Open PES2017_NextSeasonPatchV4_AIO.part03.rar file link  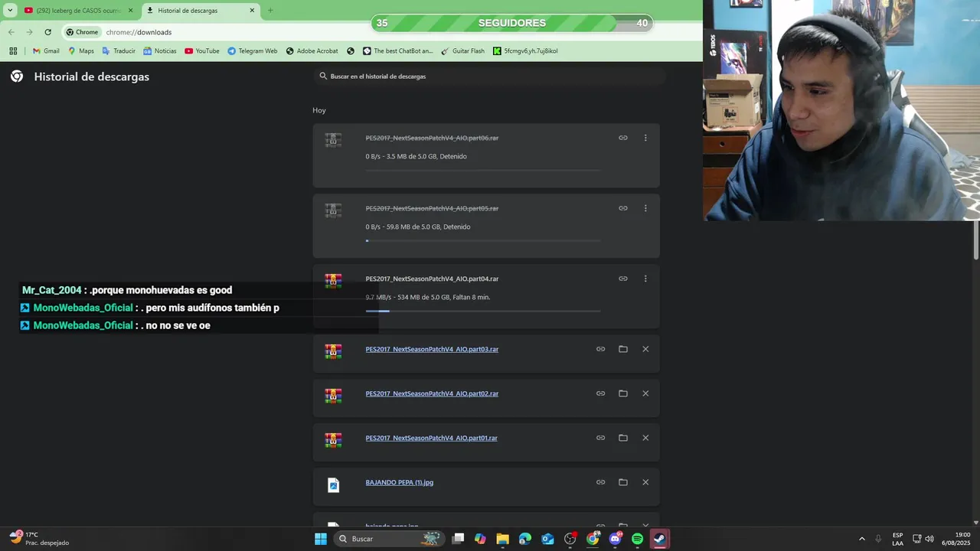click(432, 349)
